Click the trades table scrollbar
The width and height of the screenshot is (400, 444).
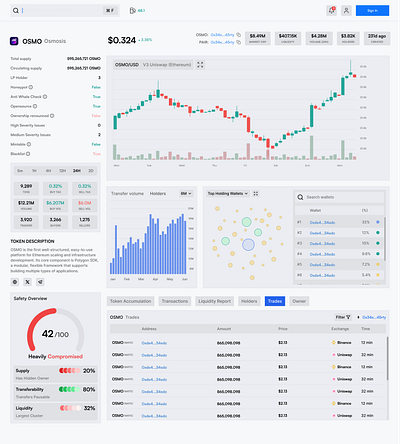coord(387,358)
